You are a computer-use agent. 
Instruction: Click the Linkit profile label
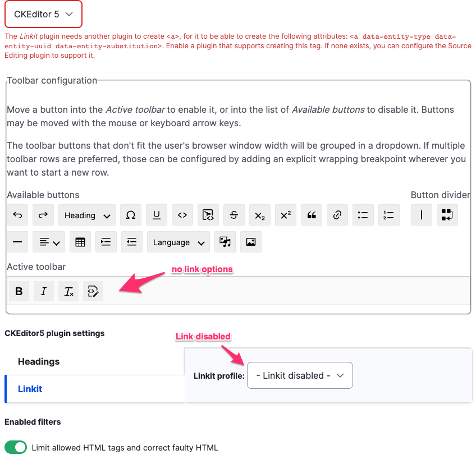[x=219, y=376]
